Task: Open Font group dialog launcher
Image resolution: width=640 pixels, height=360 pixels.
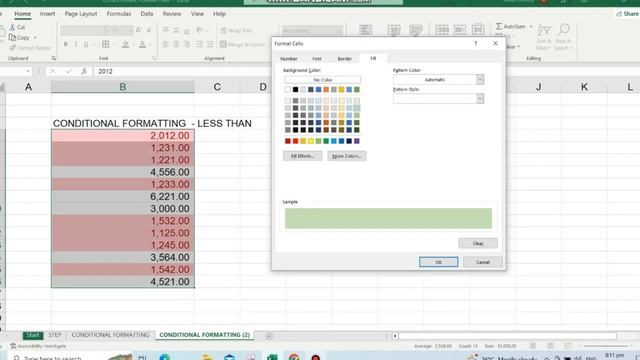Action: (154, 59)
